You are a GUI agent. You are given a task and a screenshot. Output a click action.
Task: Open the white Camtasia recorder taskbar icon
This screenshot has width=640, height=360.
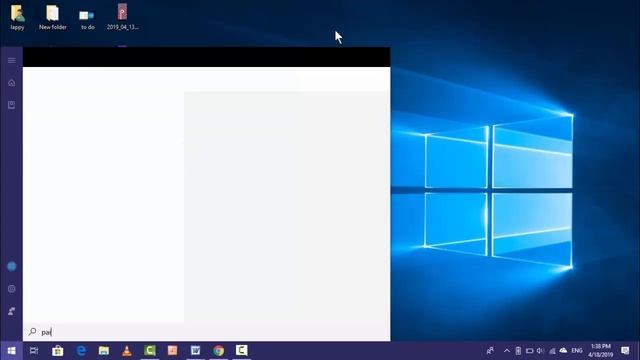241,351
